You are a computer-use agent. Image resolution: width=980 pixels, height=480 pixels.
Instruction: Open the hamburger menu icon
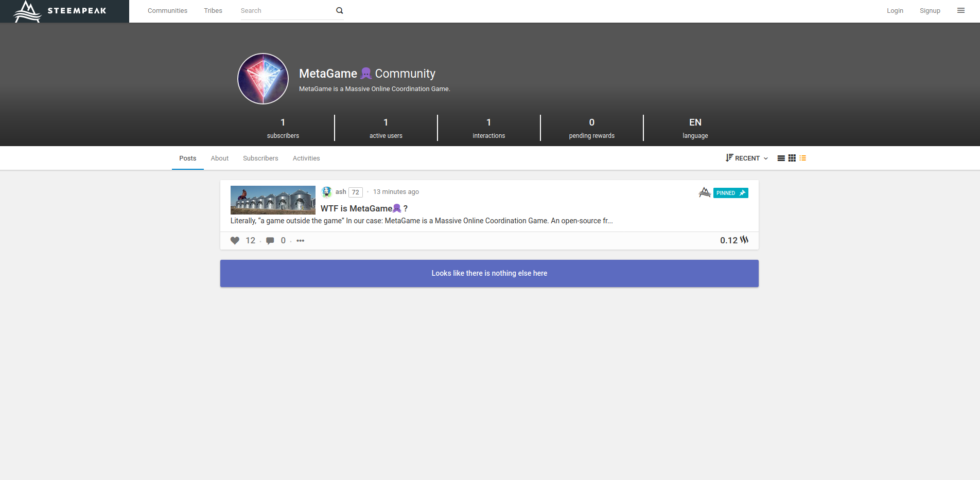[x=961, y=10]
